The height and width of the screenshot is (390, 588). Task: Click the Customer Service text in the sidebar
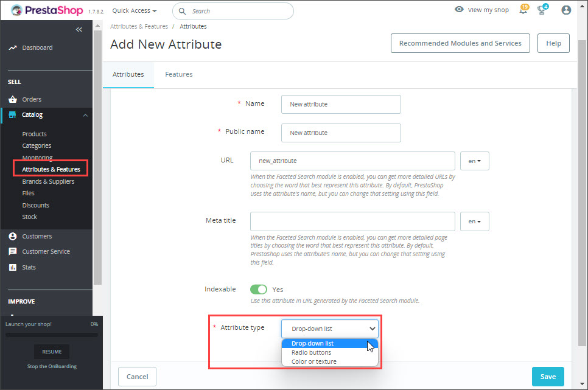(x=46, y=251)
